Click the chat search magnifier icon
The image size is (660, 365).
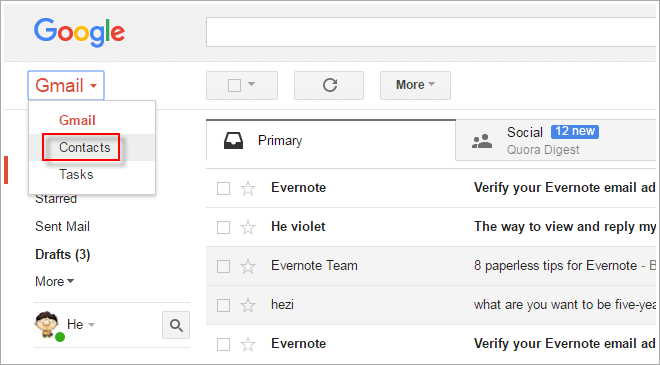[x=176, y=325]
